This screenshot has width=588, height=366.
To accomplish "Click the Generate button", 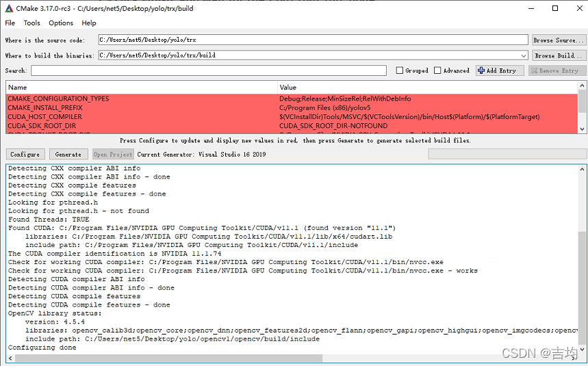I will coord(68,155).
